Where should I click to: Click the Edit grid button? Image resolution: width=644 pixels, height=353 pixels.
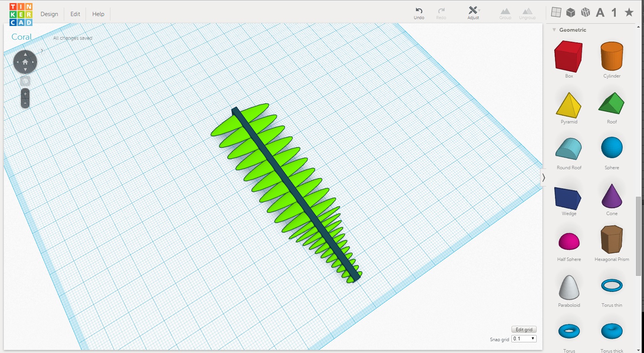tap(524, 329)
